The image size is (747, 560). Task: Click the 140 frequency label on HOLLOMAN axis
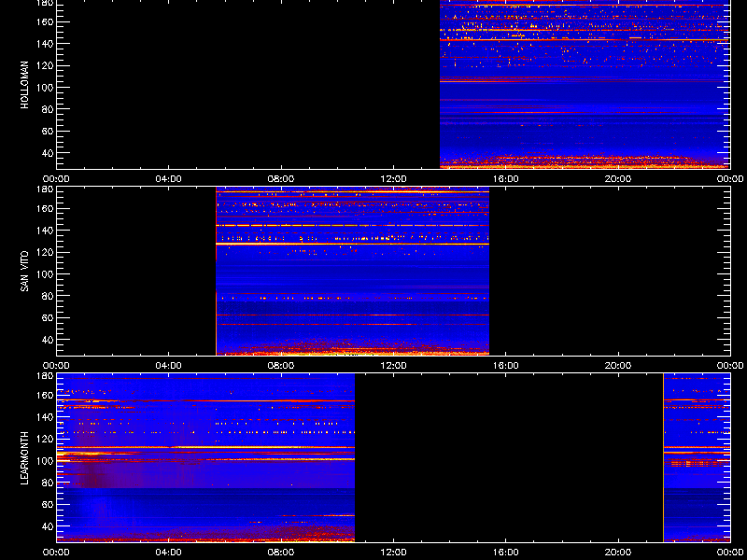45,44
